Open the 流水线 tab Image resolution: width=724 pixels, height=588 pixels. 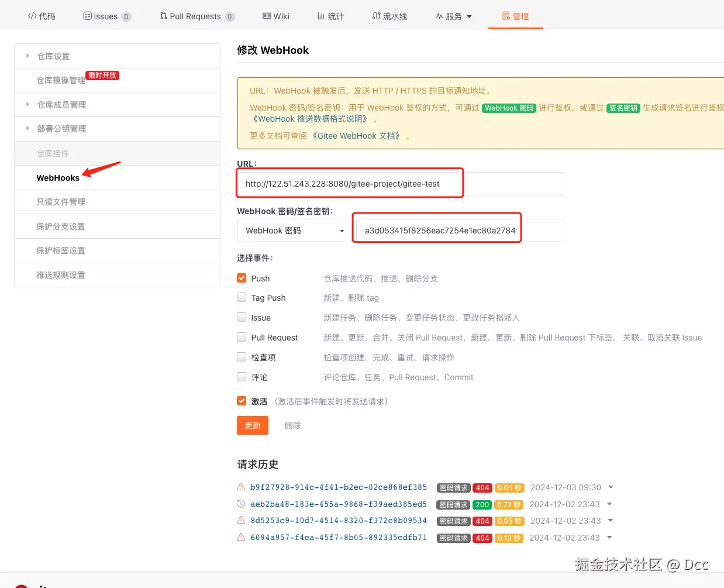point(389,16)
